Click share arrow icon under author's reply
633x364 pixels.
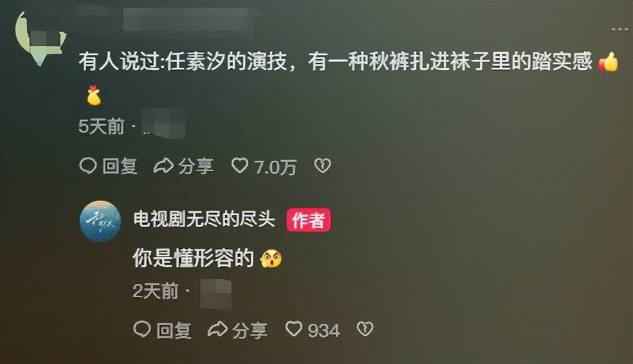coord(217,329)
